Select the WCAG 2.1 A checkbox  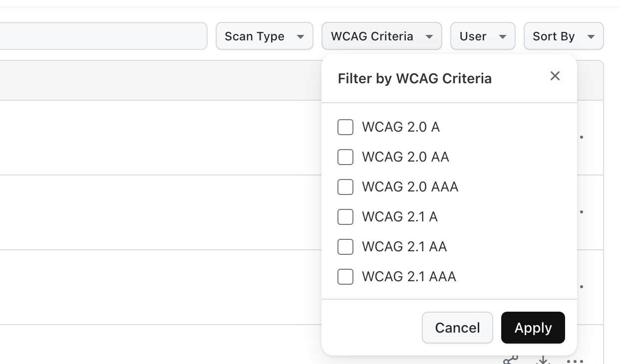tap(345, 217)
